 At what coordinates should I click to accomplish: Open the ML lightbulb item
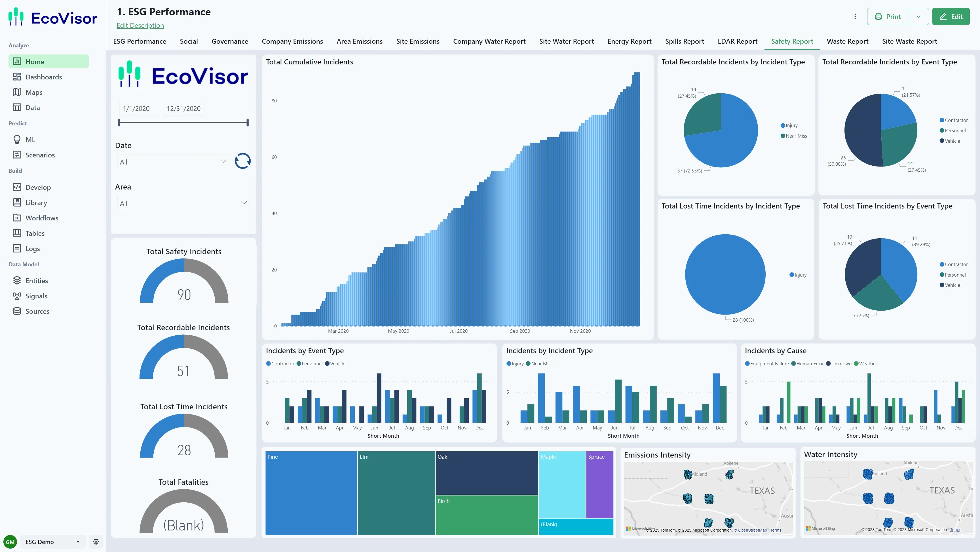click(17, 140)
